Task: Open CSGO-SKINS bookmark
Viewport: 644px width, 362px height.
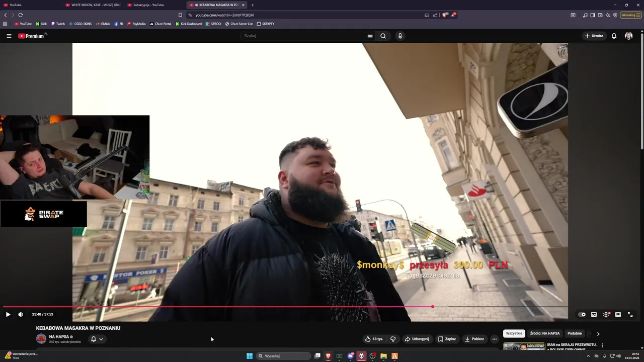Action: tap(80, 24)
